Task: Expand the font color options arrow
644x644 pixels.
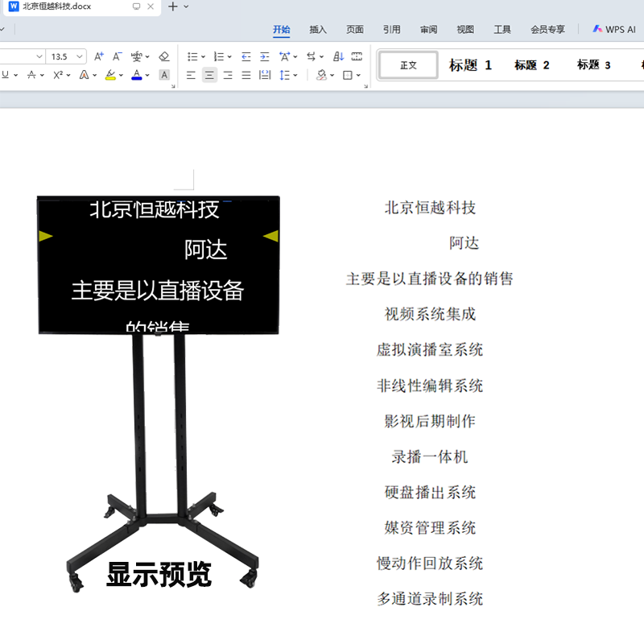Action: (x=147, y=75)
